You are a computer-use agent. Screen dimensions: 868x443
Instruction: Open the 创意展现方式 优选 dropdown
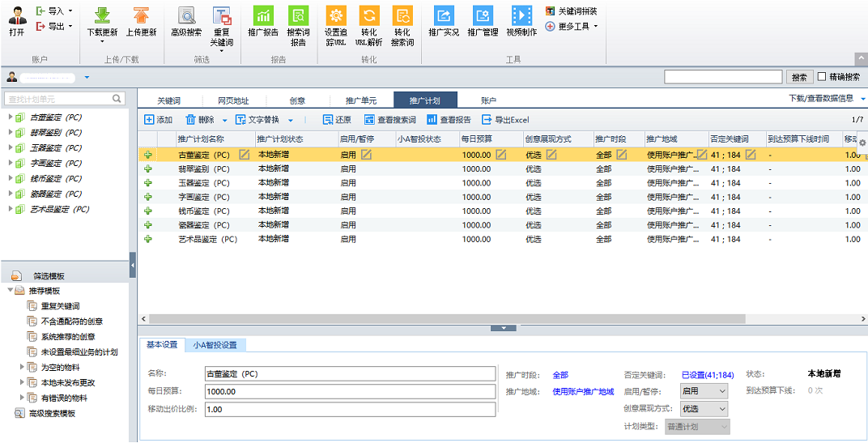coord(703,409)
